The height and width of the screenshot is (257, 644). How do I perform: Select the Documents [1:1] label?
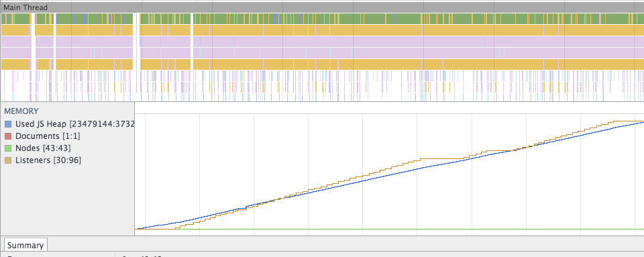48,136
